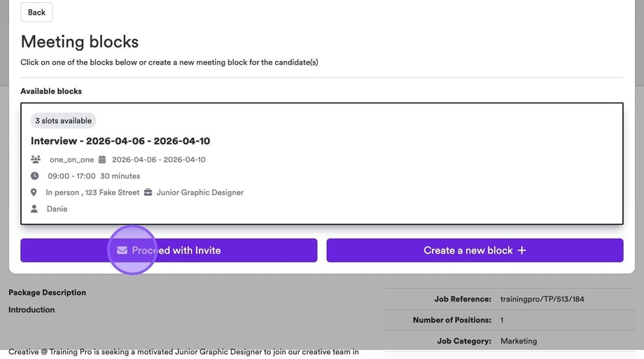
Task: Click the envelope icon on Proceed with Invite
Action: pos(122,251)
